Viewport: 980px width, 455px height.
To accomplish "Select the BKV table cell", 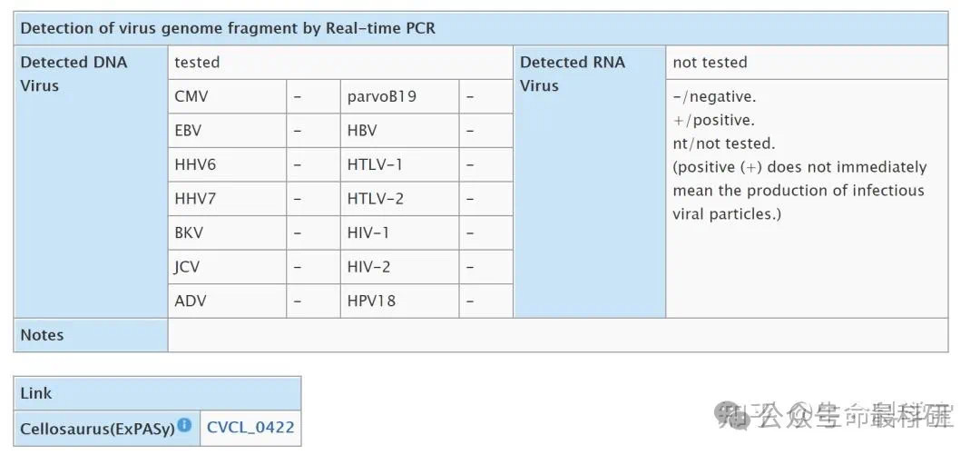I will tap(227, 232).
